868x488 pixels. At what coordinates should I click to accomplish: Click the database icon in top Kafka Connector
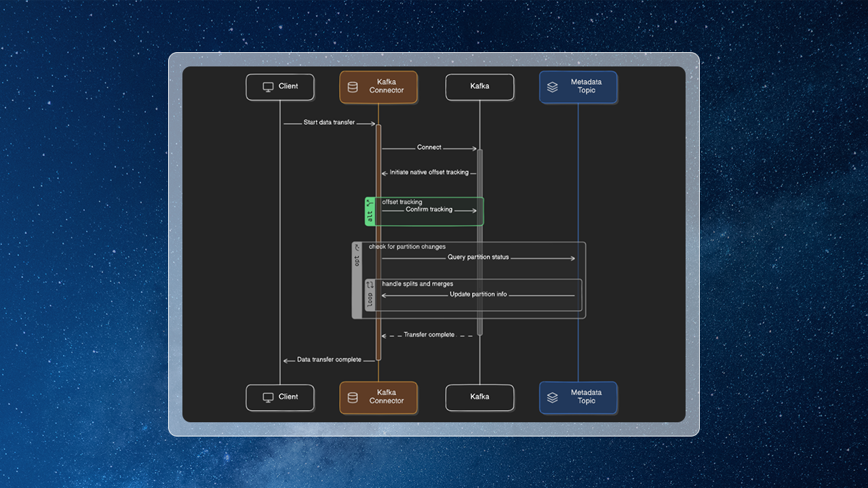(x=353, y=87)
